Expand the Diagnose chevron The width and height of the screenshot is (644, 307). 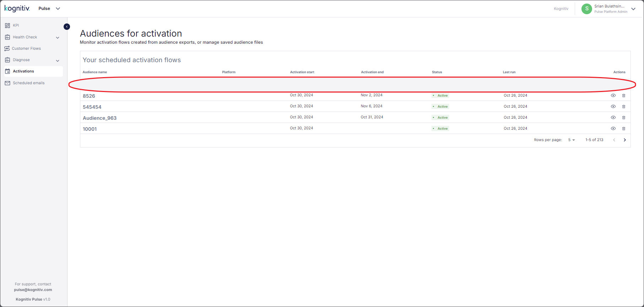pyautogui.click(x=58, y=61)
